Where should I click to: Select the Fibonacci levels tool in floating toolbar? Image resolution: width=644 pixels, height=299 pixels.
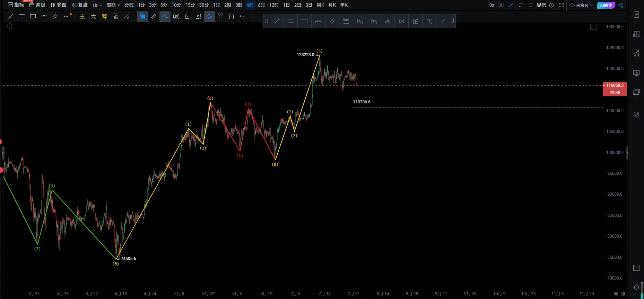pyautogui.click(x=346, y=21)
